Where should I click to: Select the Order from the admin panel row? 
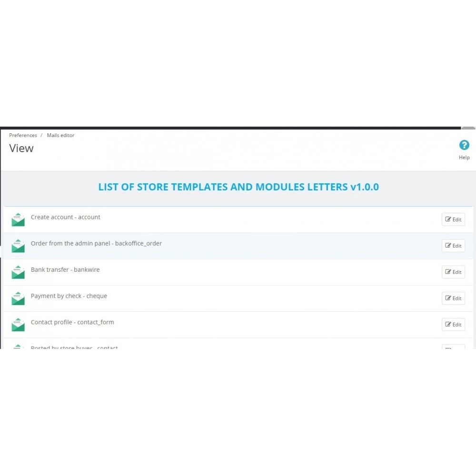coord(96,243)
